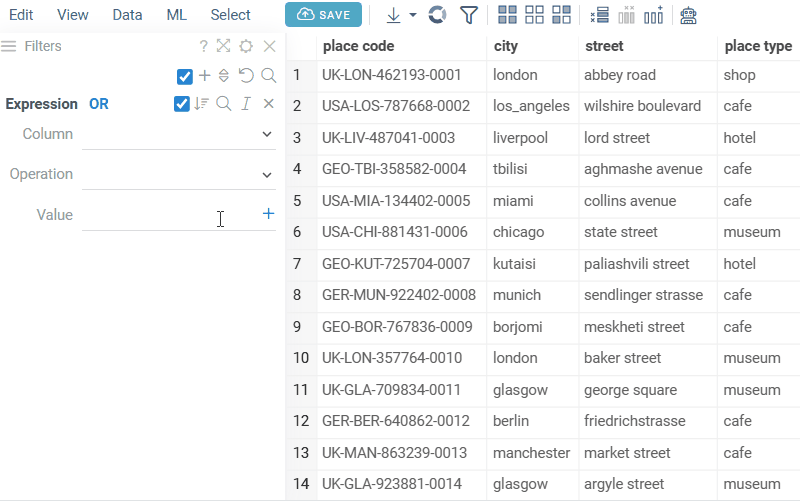
Task: Select the chicago city cell
Action: 533,233
